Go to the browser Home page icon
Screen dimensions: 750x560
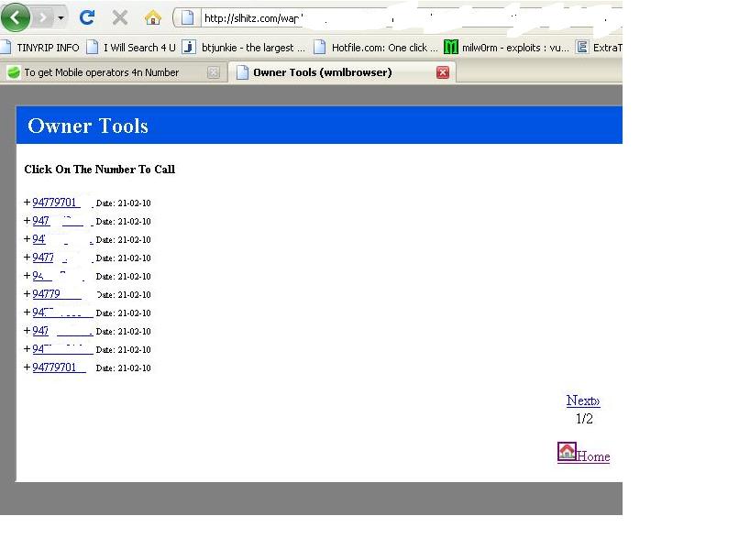coord(153,17)
